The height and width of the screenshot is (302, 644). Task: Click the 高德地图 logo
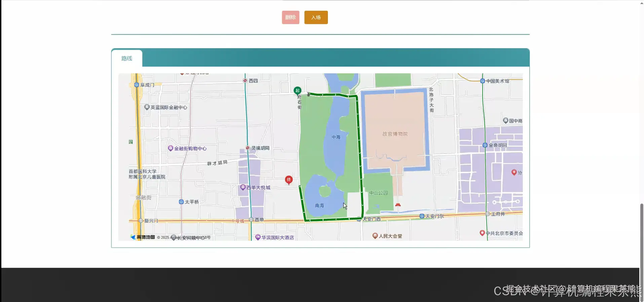click(x=143, y=237)
